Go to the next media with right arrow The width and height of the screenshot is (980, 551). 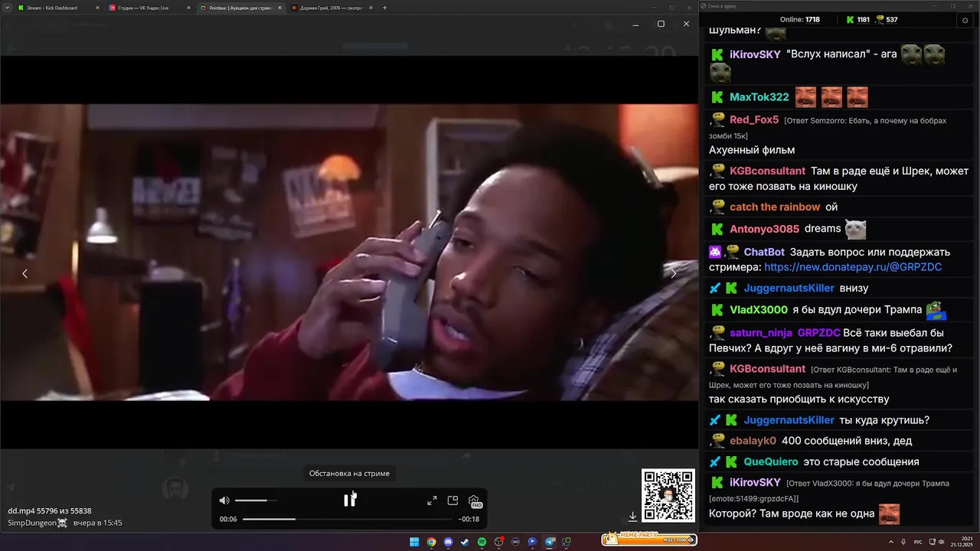(674, 273)
